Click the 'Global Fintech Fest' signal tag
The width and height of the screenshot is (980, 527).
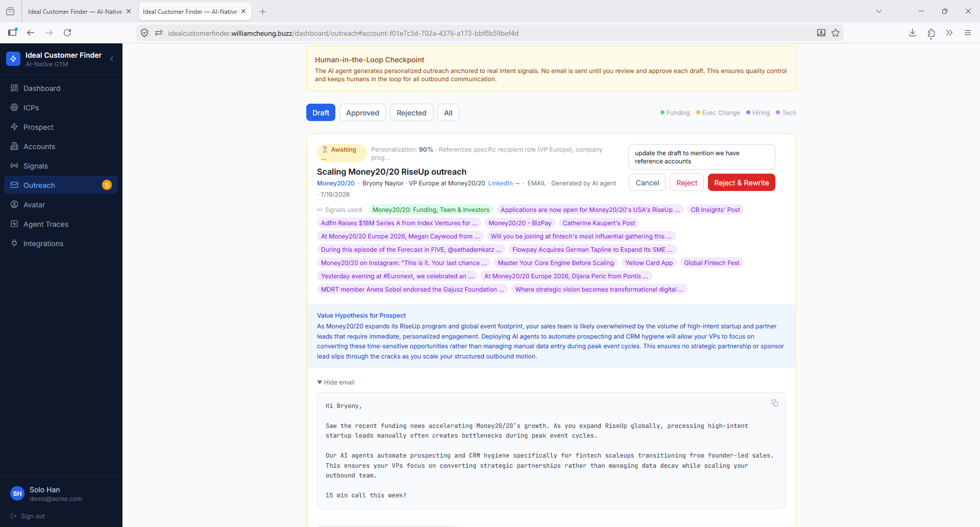pyautogui.click(x=712, y=263)
